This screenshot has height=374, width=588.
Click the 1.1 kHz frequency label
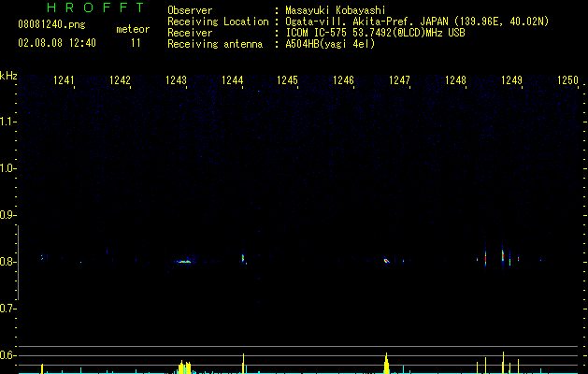click(x=7, y=122)
